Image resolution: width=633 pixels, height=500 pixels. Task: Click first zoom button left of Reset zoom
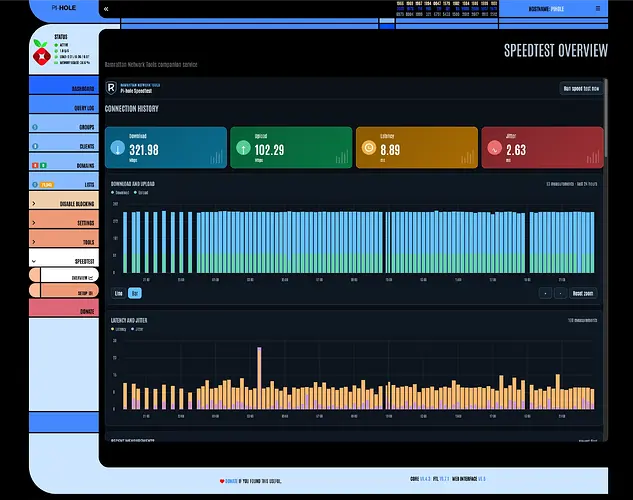[x=545, y=293]
